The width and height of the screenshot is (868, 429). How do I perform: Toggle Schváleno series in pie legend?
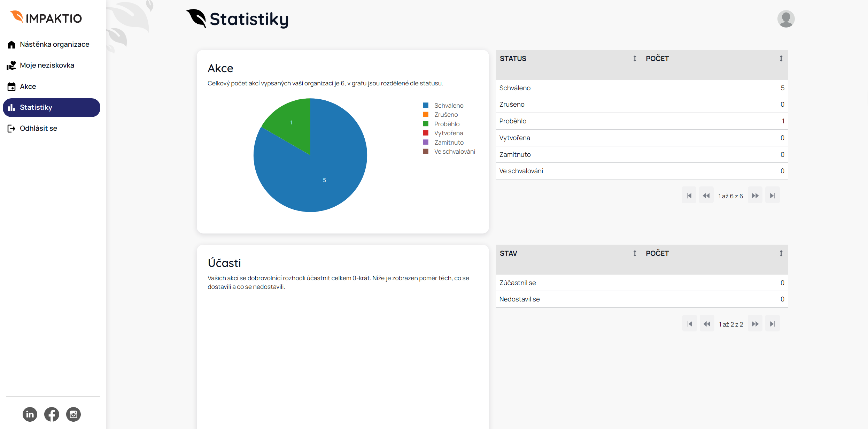[x=449, y=105]
